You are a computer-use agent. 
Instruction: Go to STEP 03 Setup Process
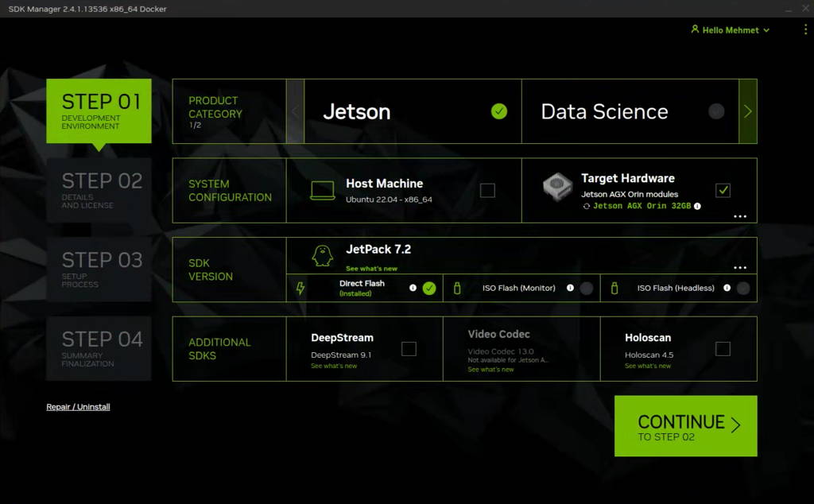coord(99,269)
